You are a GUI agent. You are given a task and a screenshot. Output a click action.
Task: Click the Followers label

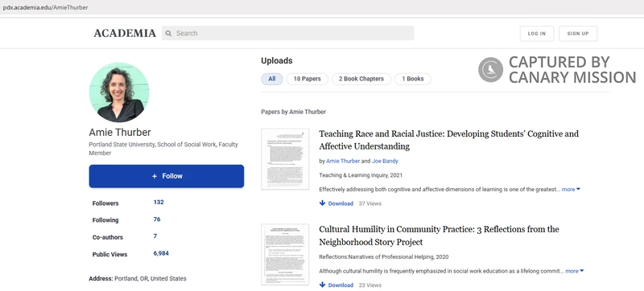(x=105, y=203)
